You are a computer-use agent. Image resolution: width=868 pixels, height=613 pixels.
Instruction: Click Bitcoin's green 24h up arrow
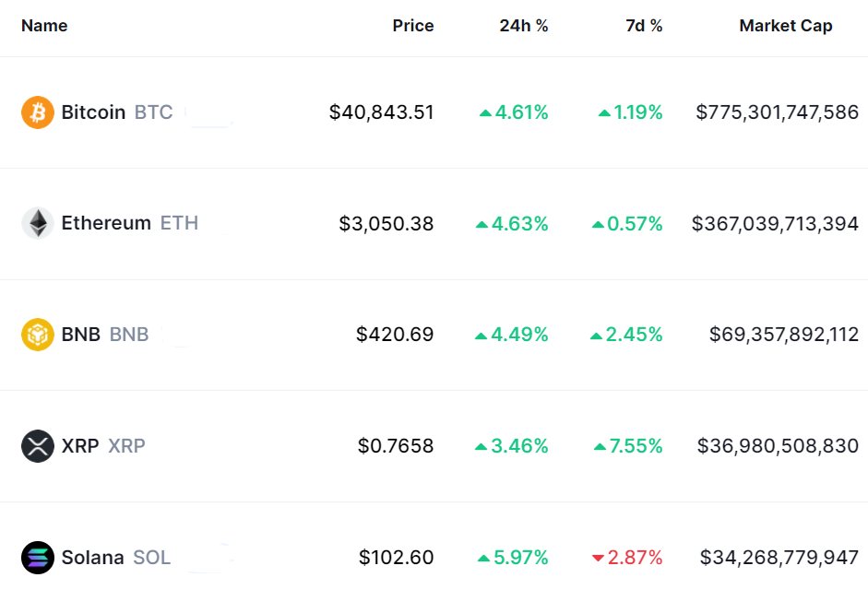[x=485, y=113]
